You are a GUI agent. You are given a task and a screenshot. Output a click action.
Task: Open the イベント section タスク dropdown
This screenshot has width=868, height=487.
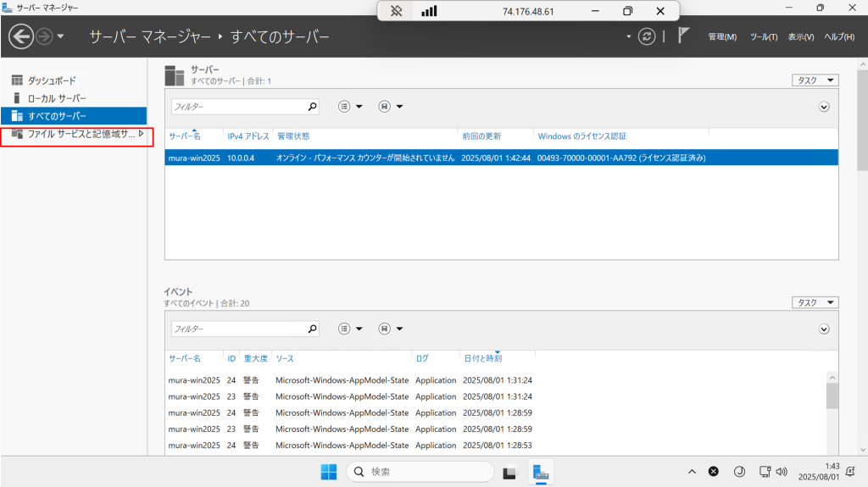pyautogui.click(x=815, y=302)
